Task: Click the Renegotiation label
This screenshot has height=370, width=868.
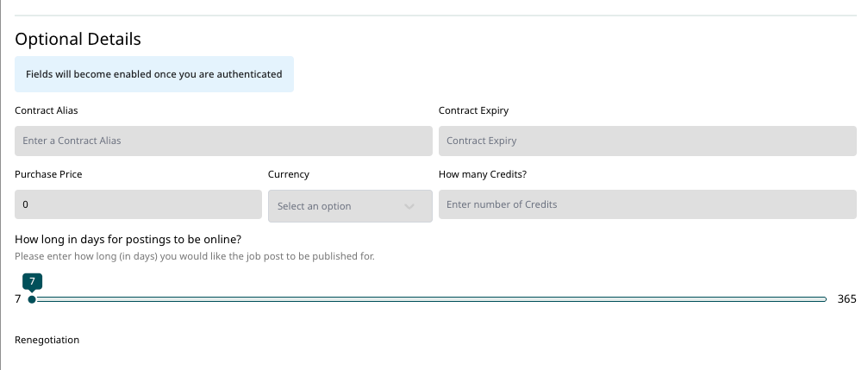Action: [47, 340]
